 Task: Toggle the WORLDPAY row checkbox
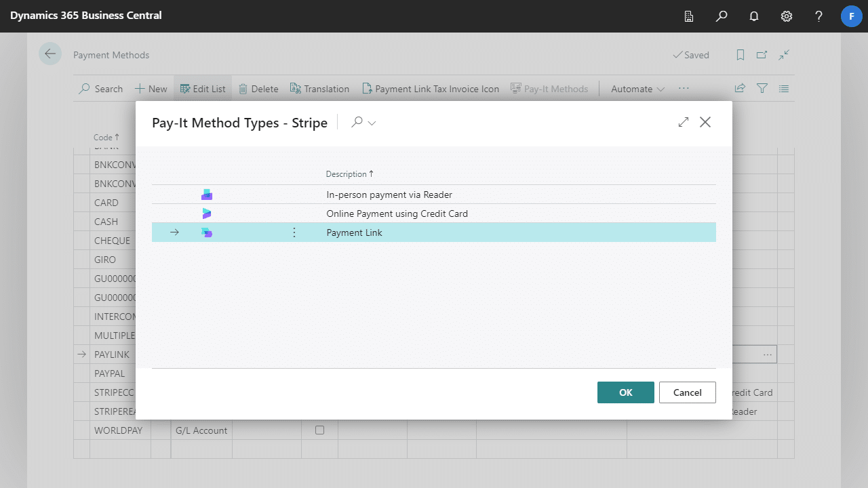point(320,430)
